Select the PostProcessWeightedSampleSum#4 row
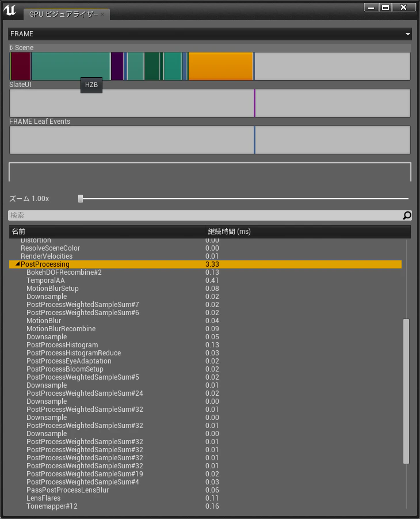The width and height of the screenshot is (420, 519). coord(205,482)
